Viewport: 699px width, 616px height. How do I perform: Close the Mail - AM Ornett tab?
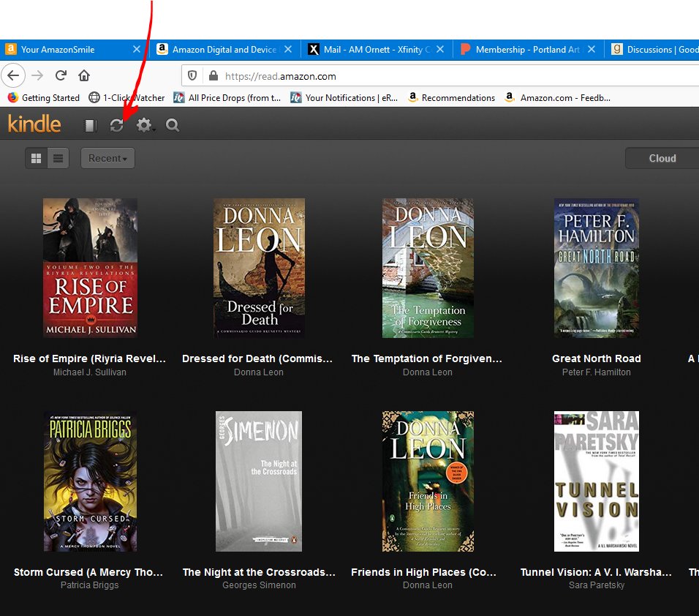pos(439,50)
